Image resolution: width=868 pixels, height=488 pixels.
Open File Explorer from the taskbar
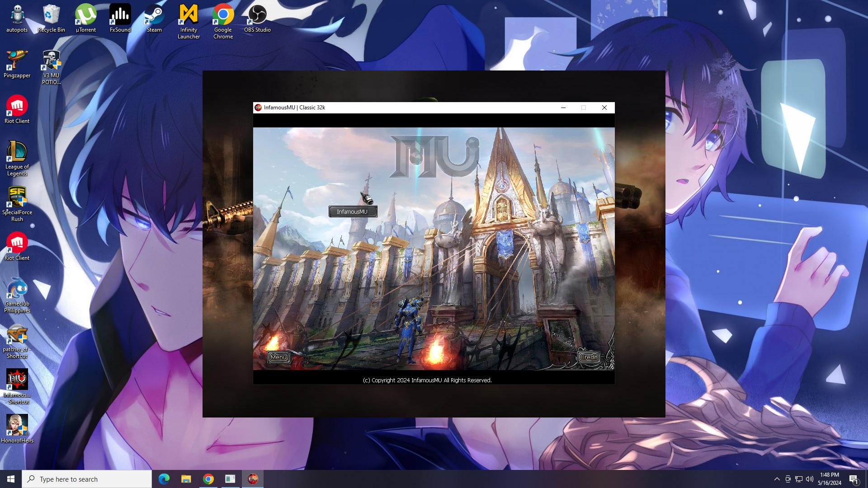[186, 479]
